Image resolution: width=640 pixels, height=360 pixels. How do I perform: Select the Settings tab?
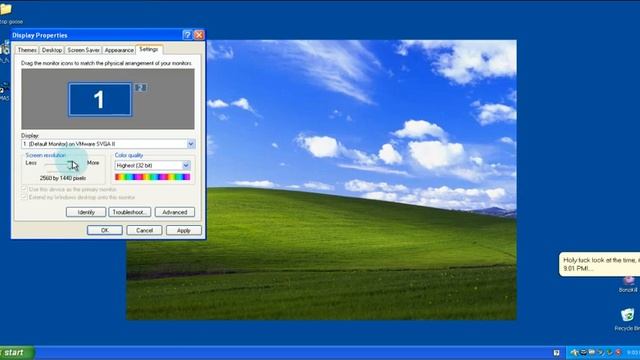click(149, 49)
